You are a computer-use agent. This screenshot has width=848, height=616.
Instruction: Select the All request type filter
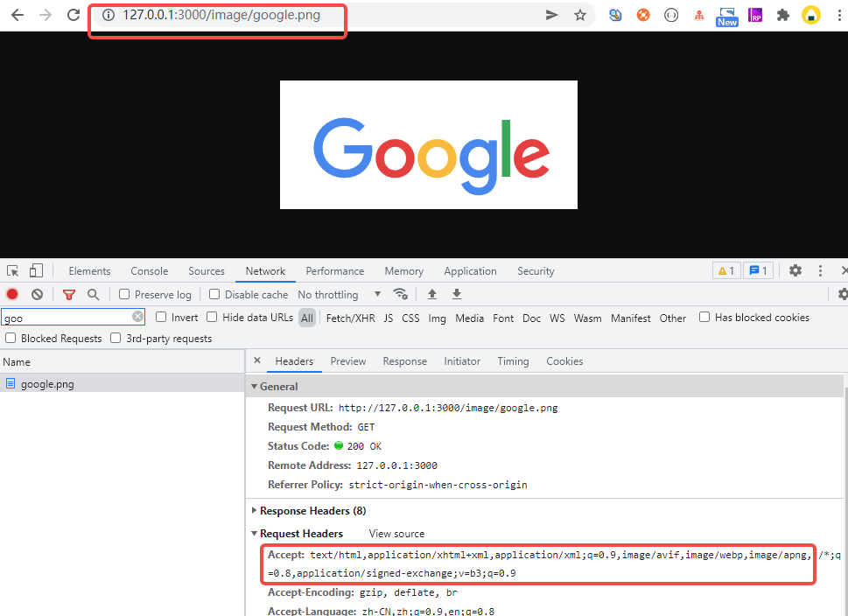306,318
